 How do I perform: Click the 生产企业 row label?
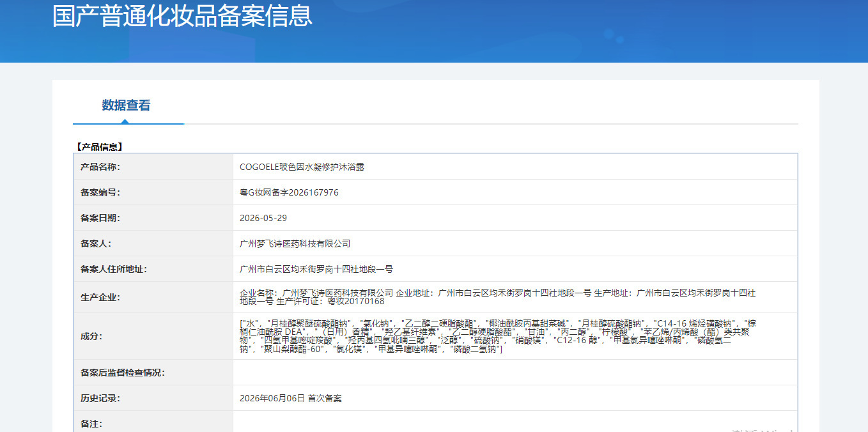(100, 297)
